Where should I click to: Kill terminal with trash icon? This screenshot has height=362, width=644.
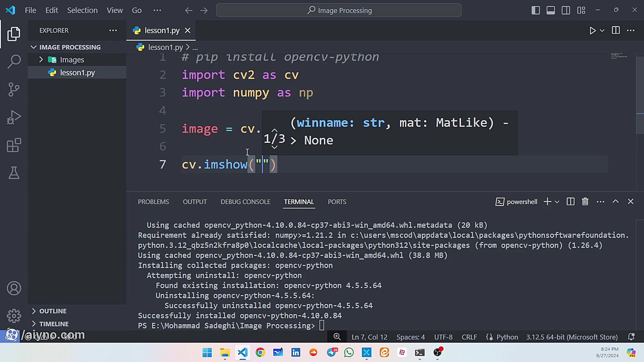(585, 201)
